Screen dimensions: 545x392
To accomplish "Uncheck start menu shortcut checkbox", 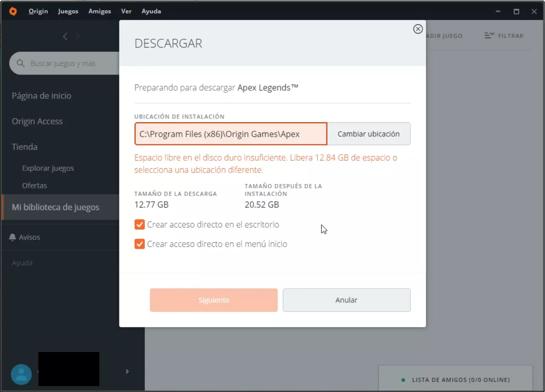I will coord(139,244).
